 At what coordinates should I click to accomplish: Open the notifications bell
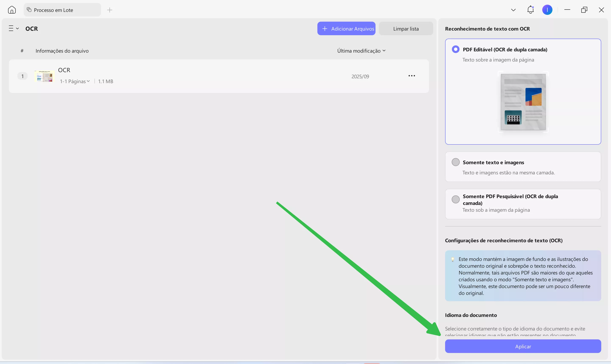coord(530,10)
